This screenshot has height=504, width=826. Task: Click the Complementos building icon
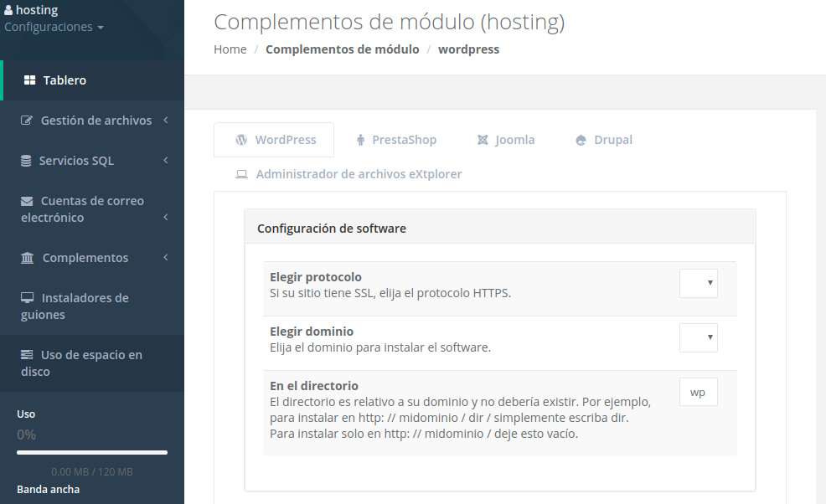27,258
